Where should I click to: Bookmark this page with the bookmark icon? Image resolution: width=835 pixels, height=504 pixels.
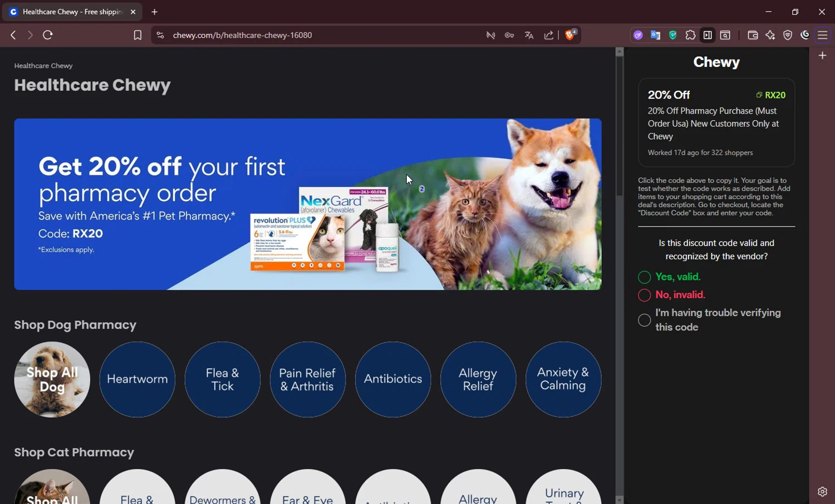137,35
